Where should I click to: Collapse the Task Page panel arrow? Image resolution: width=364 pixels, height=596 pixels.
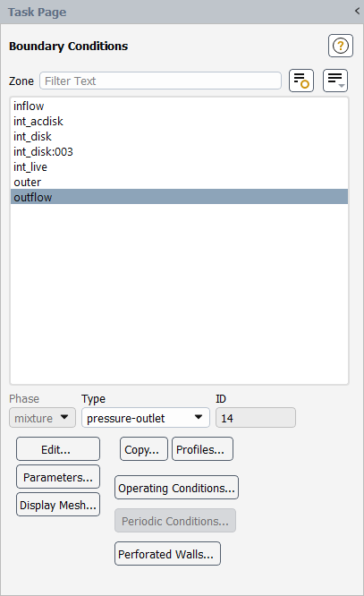coord(357,11)
